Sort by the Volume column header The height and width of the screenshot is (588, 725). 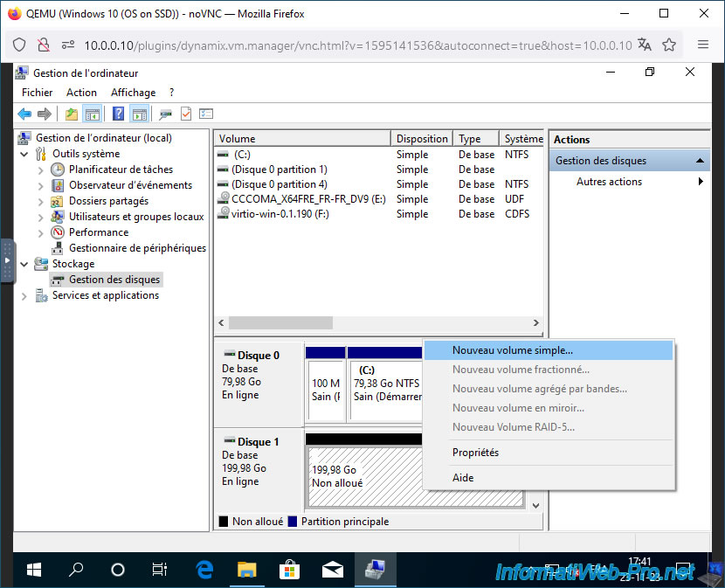point(303,138)
